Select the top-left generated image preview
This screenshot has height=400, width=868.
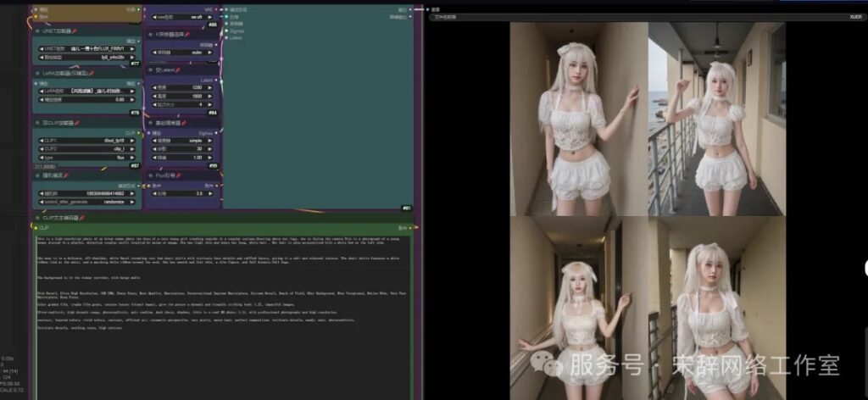[x=578, y=119]
